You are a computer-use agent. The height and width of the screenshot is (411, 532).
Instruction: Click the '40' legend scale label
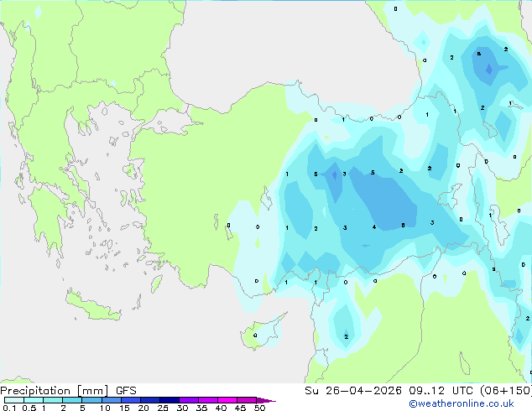[221, 408]
